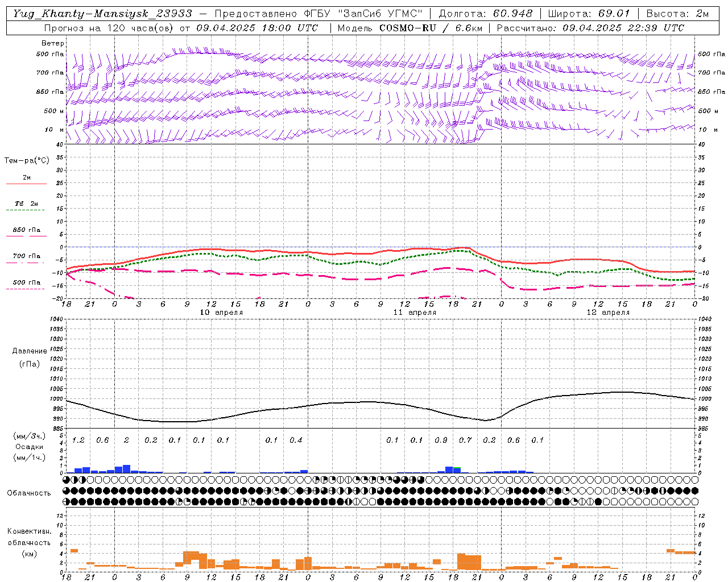Click the forecast text Прогноз на 120 часа(ов)
Image resolution: width=728 pixels, height=582 pixels.
pyautogui.click(x=109, y=28)
